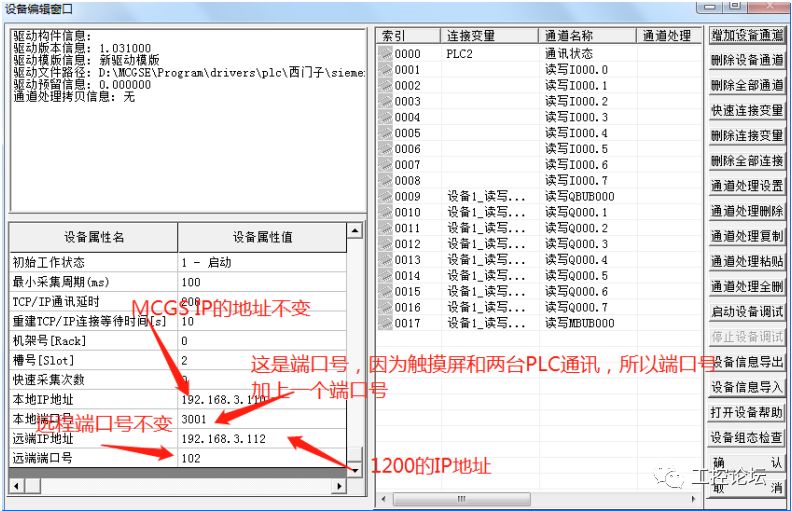Click the row icon for index 0017
The image size is (792, 511).
tap(385, 323)
